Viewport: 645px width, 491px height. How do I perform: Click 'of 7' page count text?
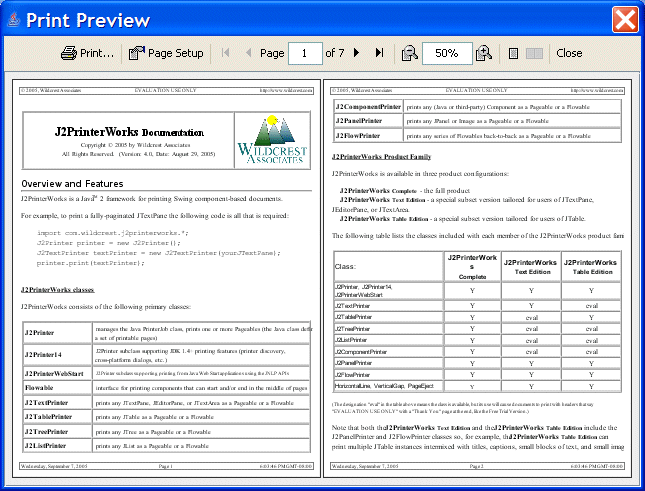(334, 53)
